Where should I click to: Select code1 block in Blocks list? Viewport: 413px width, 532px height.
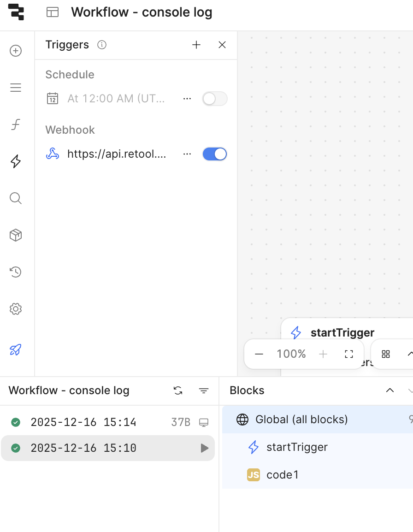pos(282,474)
